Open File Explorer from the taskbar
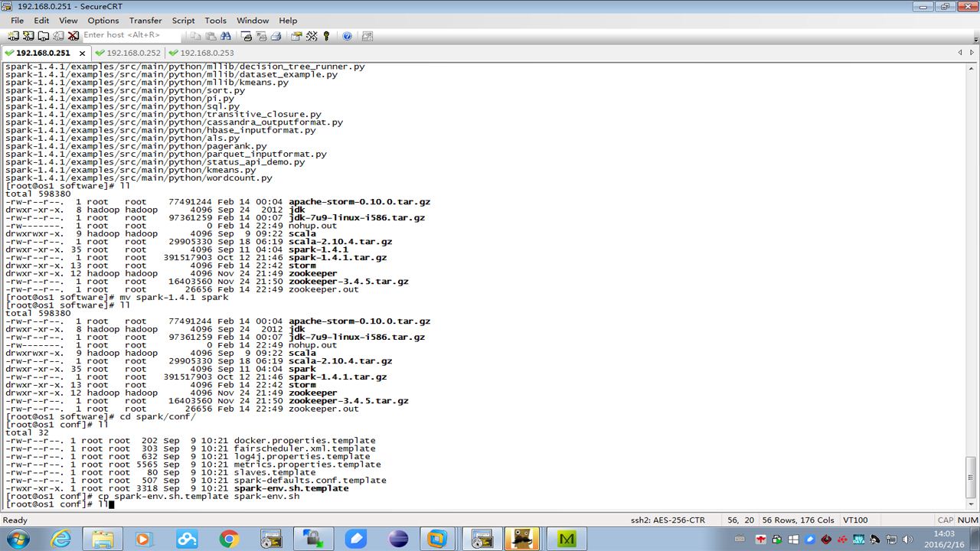980x551 pixels. (x=103, y=539)
